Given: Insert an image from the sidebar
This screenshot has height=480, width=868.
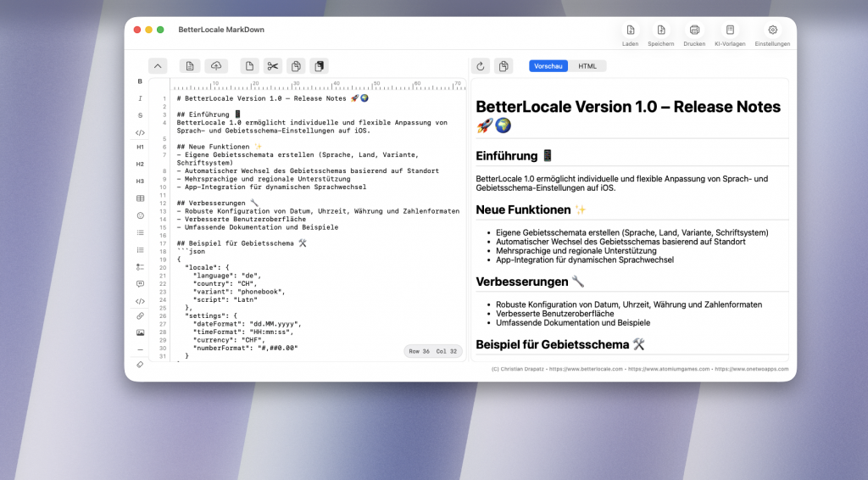Looking at the screenshot, I should [x=140, y=332].
